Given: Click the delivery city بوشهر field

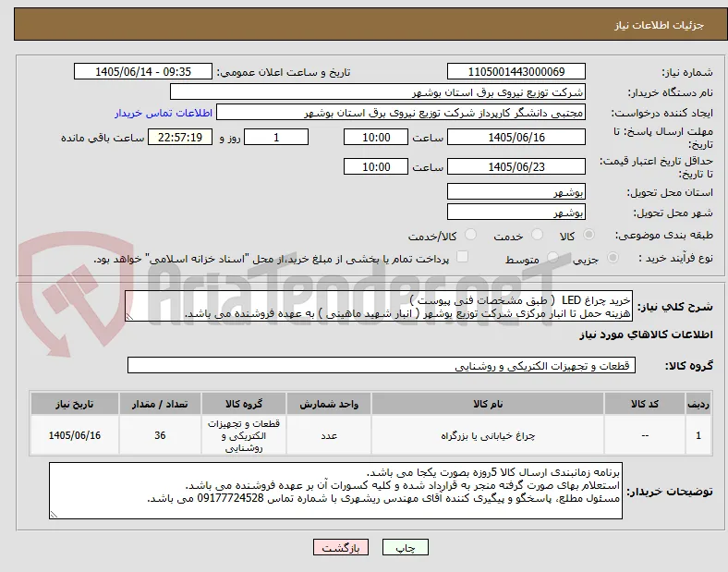Looking at the screenshot, I should (516, 213).
